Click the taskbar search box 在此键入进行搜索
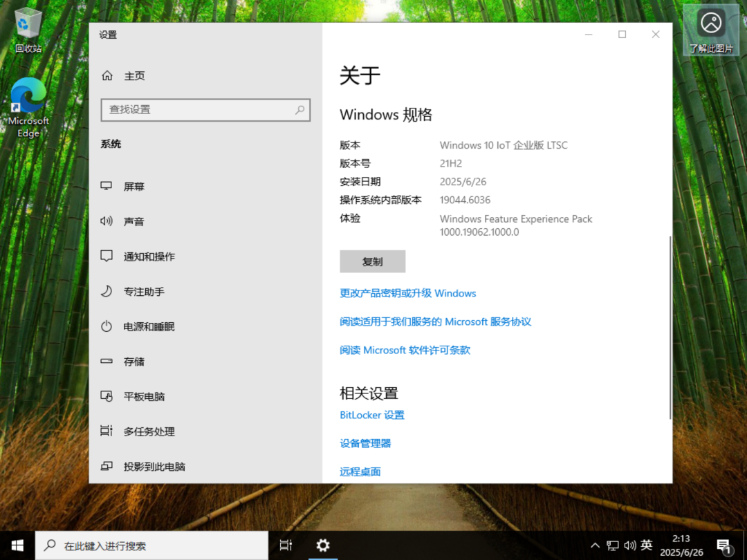747x560 pixels. pos(152,545)
